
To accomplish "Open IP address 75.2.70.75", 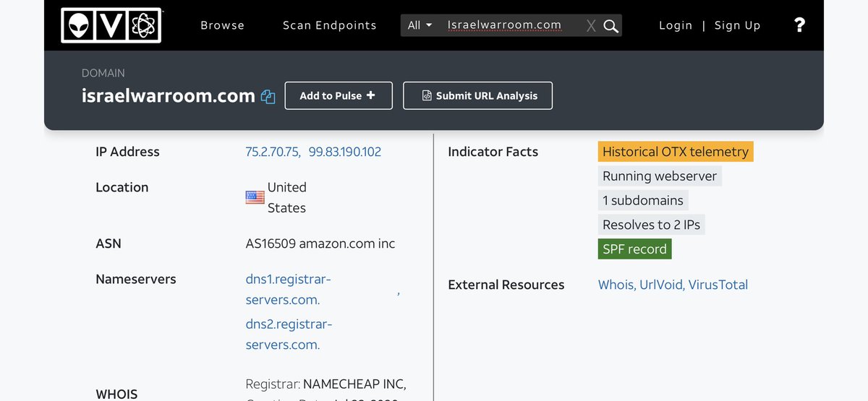I will coord(273,152).
